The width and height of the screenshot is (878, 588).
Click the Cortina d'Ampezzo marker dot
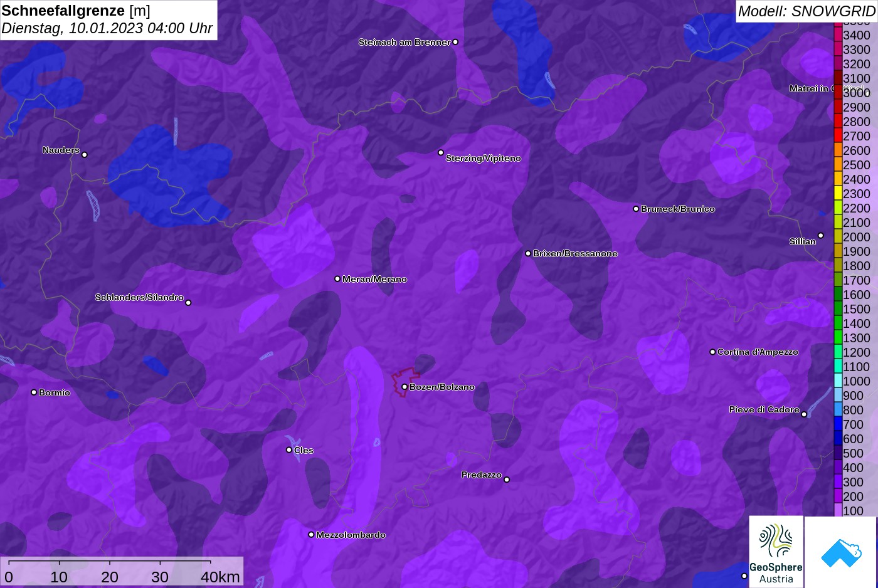712,352
